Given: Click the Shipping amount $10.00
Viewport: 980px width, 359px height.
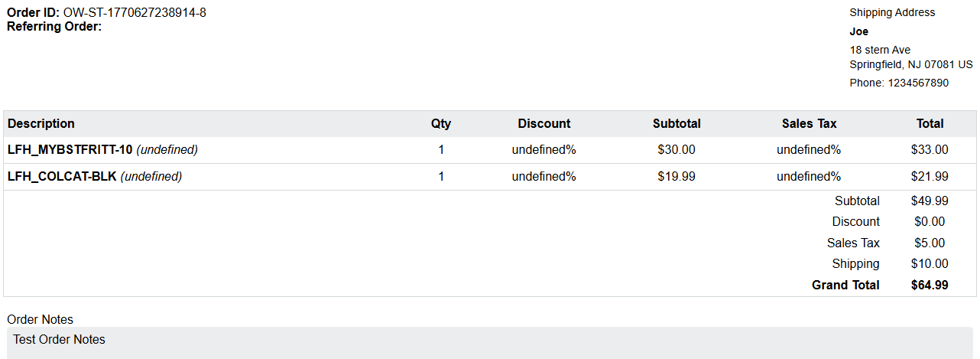Looking at the screenshot, I should pyautogui.click(x=930, y=264).
